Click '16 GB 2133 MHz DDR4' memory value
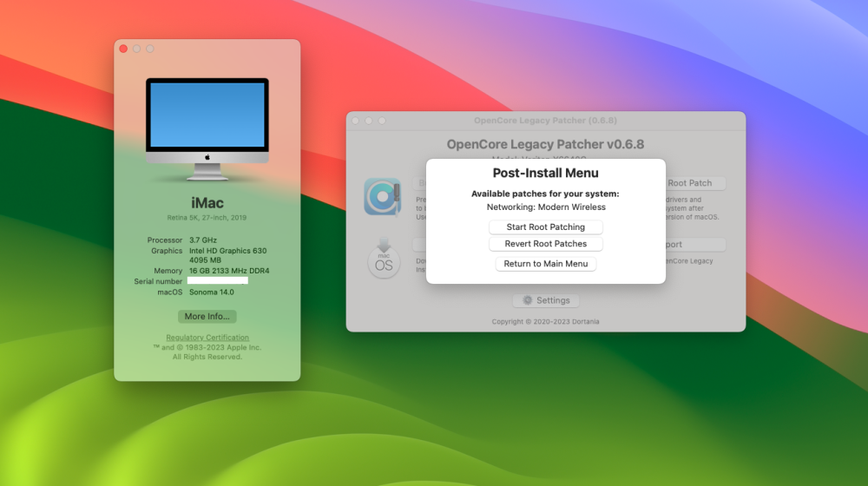The height and width of the screenshot is (486, 868). (229, 271)
